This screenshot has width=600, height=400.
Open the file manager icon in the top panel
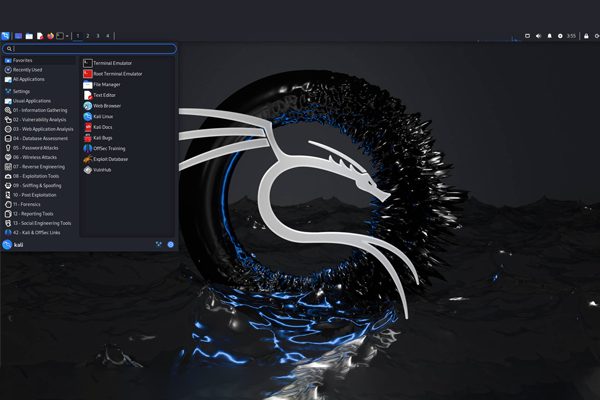click(x=29, y=36)
